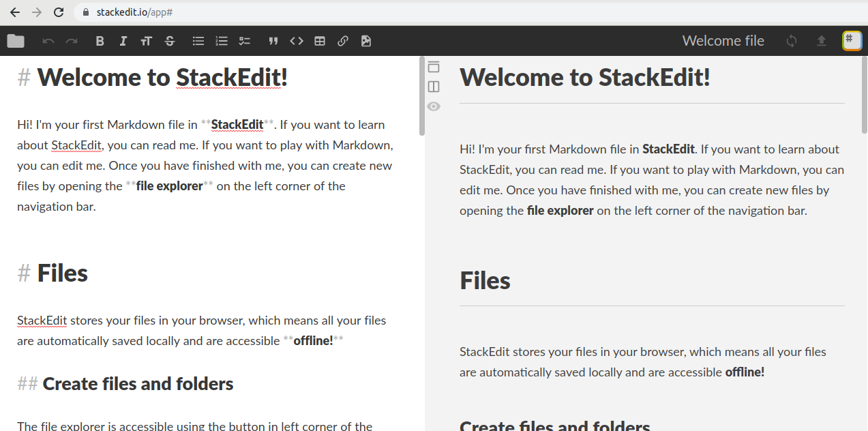Image resolution: width=868 pixels, height=431 pixels.
Task: Toggle the editor navigation bar visibility
Action: (x=434, y=67)
